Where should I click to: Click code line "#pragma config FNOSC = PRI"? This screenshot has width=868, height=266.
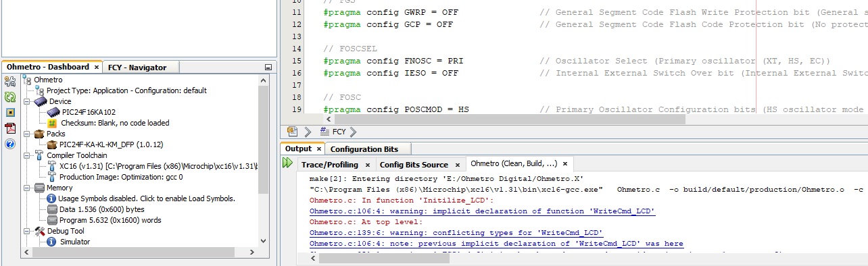393,61
